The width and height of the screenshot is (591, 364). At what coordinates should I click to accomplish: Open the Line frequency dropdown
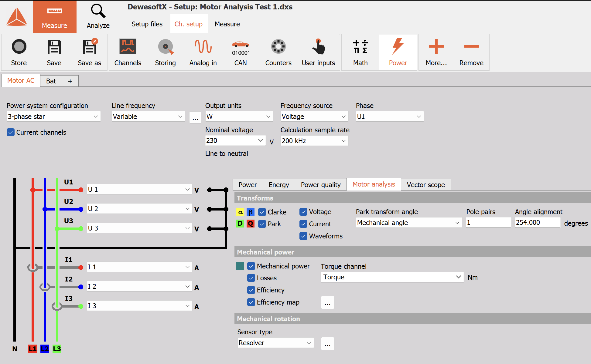tap(148, 116)
